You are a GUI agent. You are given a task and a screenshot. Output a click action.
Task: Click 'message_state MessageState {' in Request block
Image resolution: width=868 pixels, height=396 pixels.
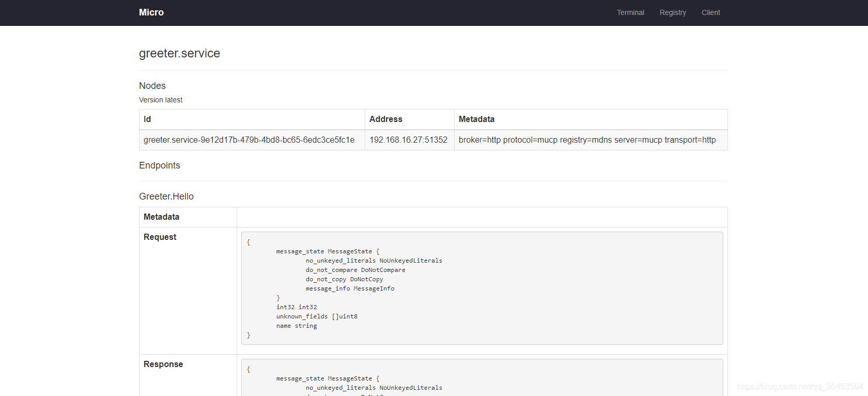(x=328, y=251)
